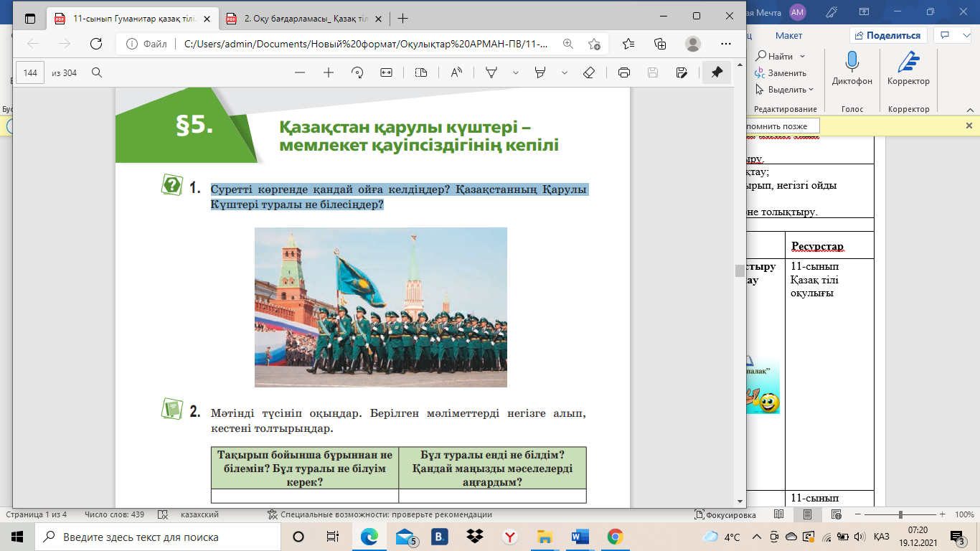Toggle the Page view layout button
980x551 pixels.
pos(421,72)
